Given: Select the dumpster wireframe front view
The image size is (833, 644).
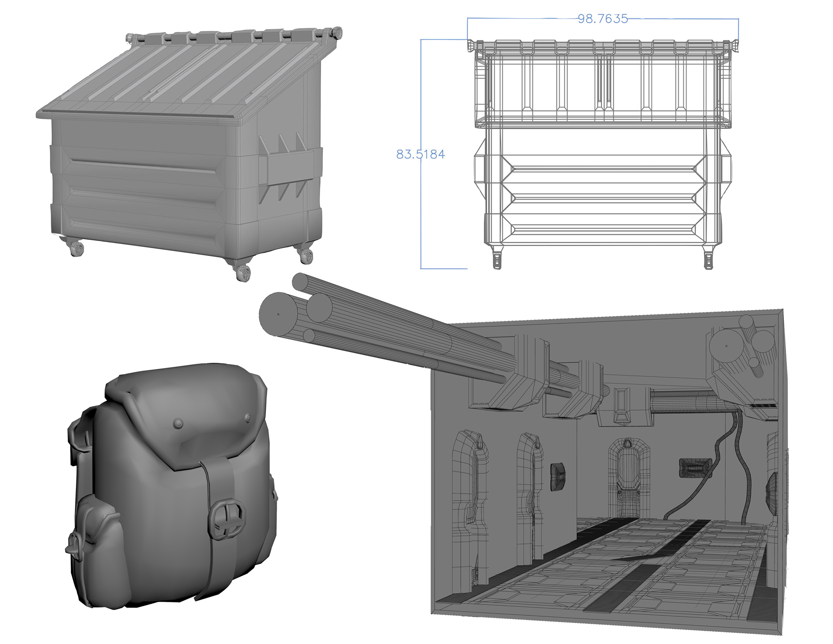Looking at the screenshot, I should [x=603, y=154].
